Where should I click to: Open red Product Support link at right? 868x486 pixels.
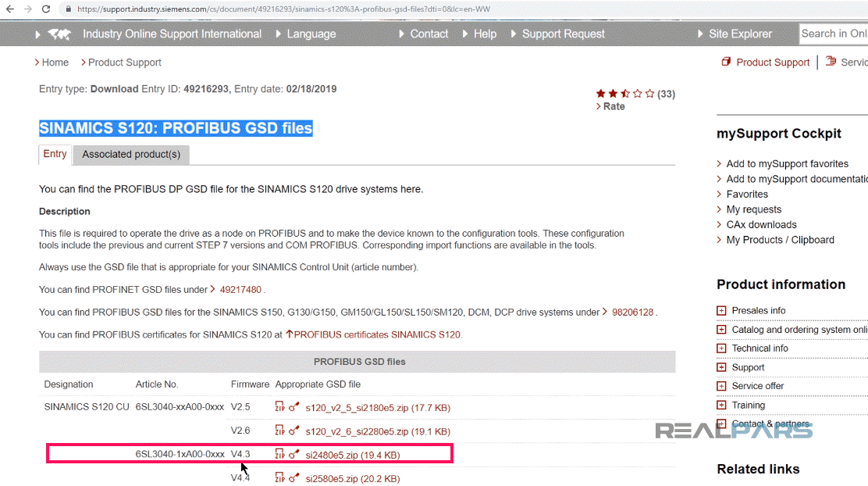coord(773,63)
